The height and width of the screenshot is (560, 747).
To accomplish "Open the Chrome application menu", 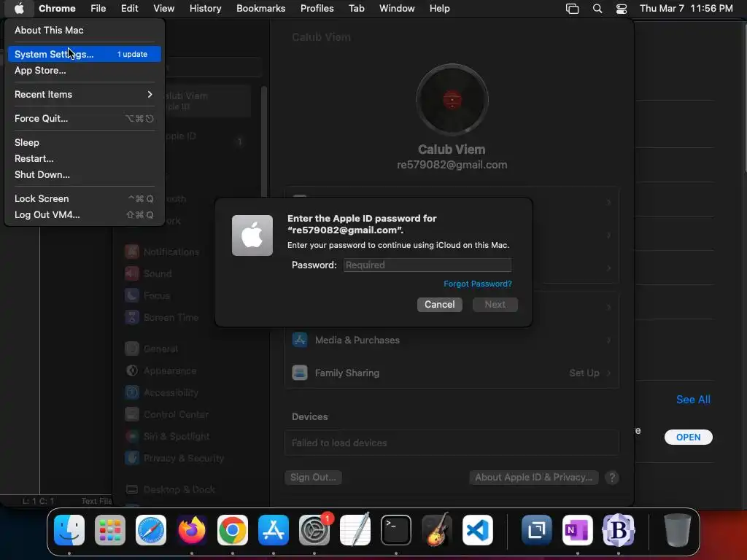I will [x=57, y=8].
